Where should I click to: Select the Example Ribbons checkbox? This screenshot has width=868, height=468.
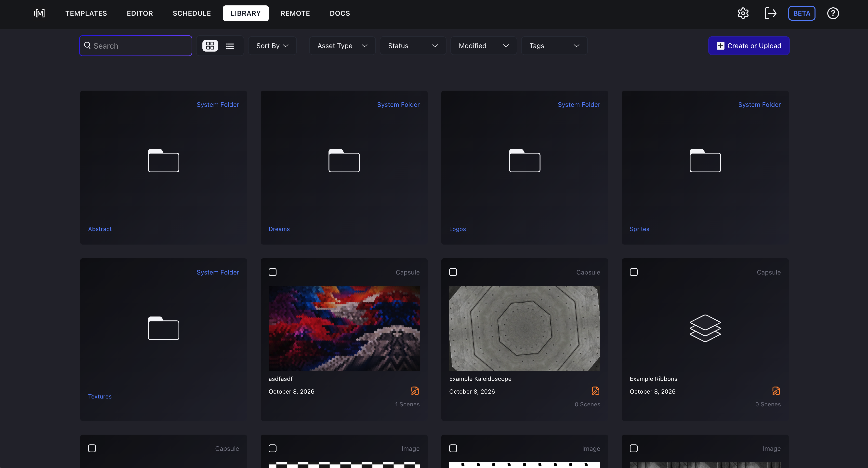click(634, 272)
